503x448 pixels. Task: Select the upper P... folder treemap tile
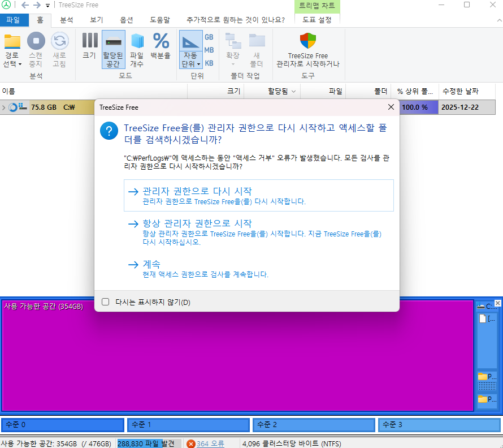487,376
